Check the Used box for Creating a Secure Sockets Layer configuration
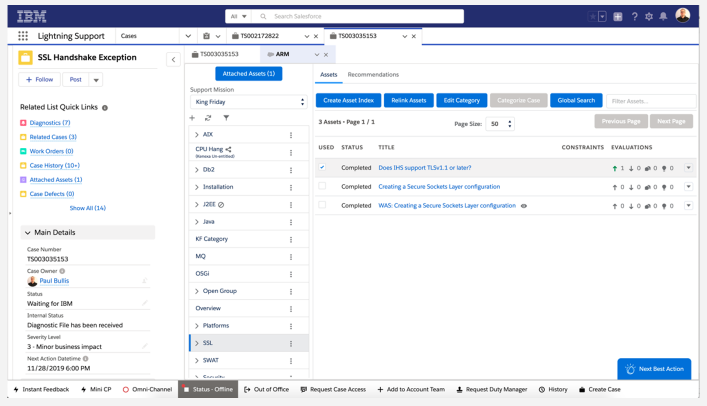The width and height of the screenshot is (707, 406). coord(322,186)
